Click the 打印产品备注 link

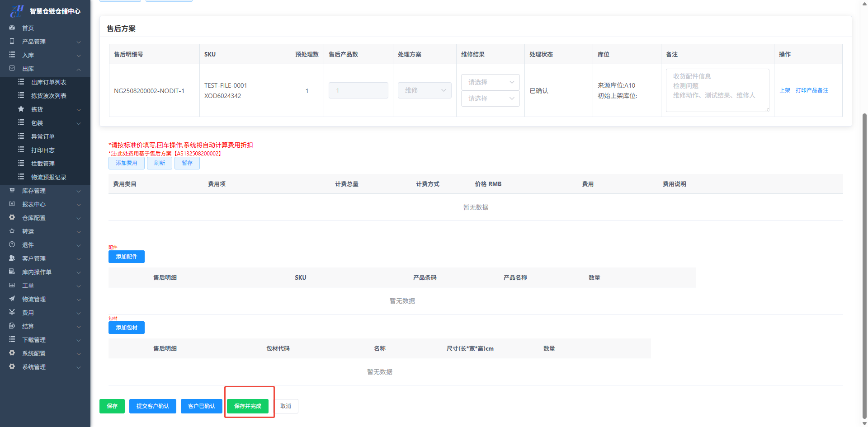pos(812,90)
